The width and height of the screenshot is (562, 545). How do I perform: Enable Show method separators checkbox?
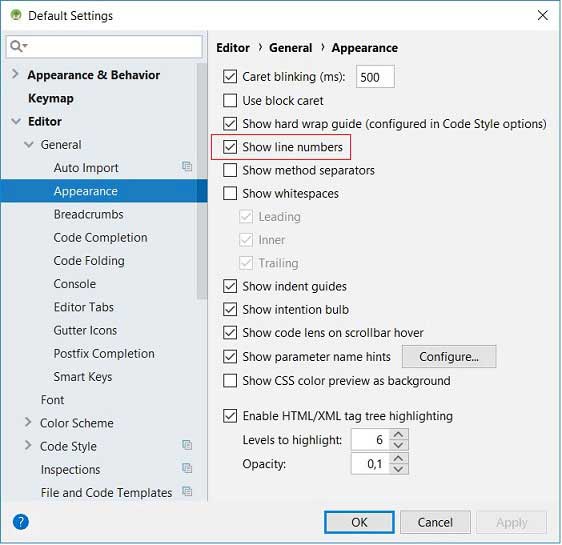click(230, 170)
